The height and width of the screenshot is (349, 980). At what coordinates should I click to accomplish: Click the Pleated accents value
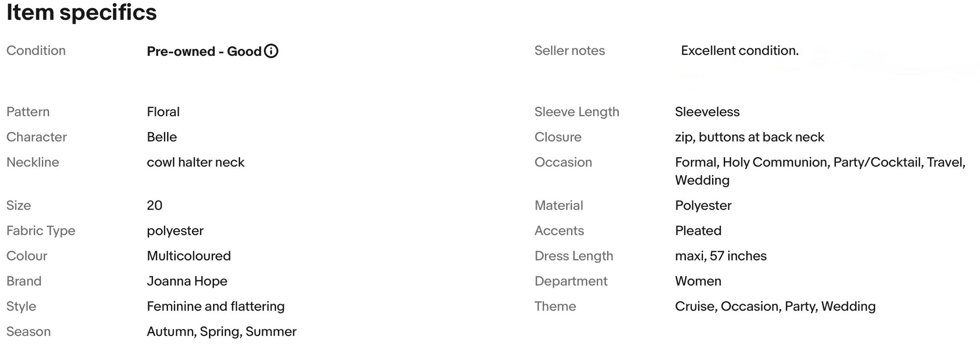click(x=698, y=231)
